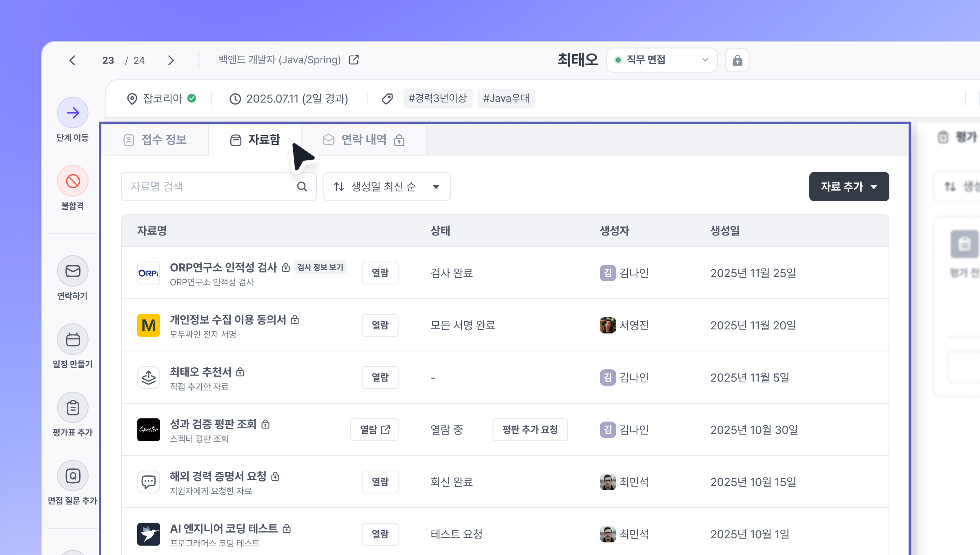Open job posting external link icon
The height and width of the screenshot is (555, 980).
[354, 60]
